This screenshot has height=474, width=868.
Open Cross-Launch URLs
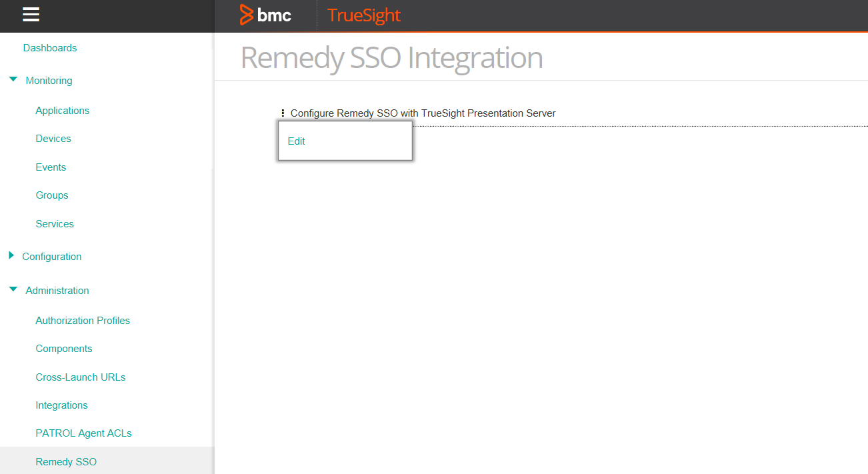[81, 377]
